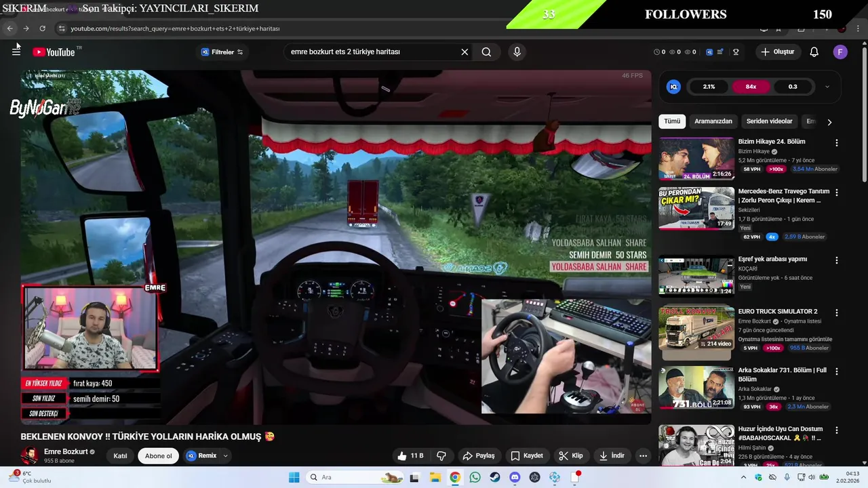The width and height of the screenshot is (868, 488).
Task: Select the Aramanızdan filter chip
Action: pos(713,121)
